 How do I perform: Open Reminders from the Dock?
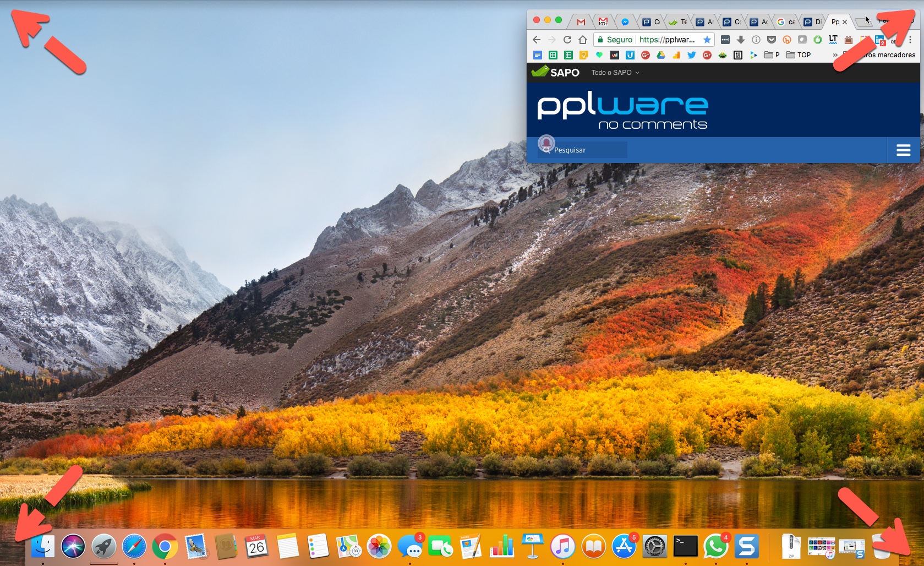tap(318, 547)
